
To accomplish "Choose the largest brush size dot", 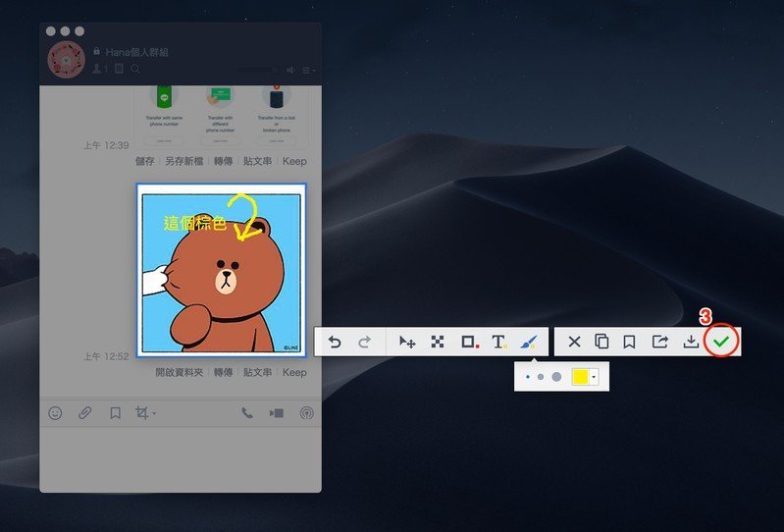I will tap(556, 377).
